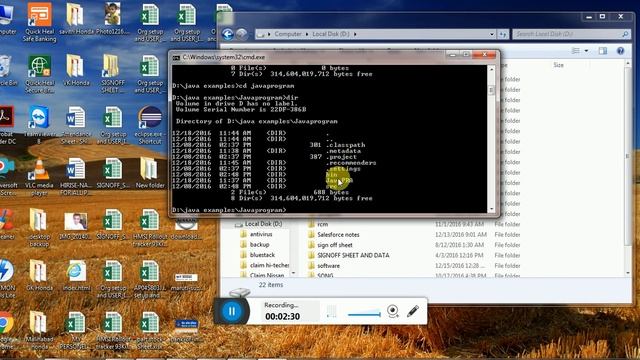Toggle the Explorer preview pane
Image resolution: width=640 pixels, height=360 pixels.
[x=603, y=51]
